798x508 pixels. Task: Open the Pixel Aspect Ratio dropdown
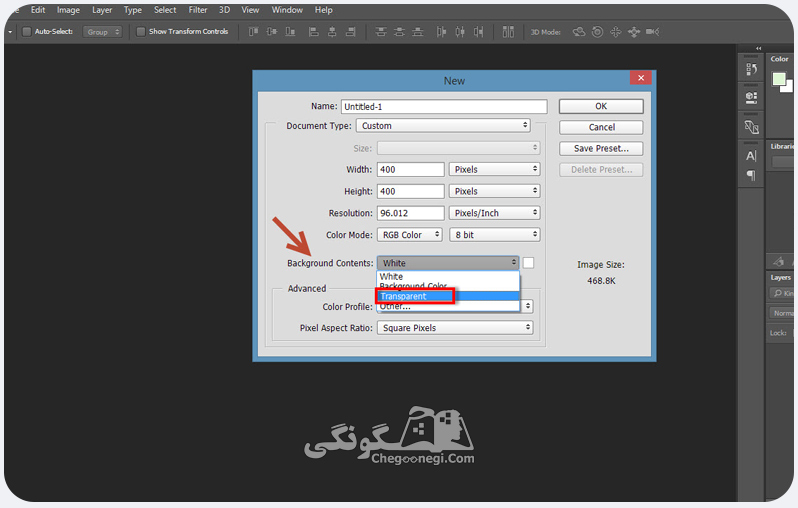click(x=455, y=328)
